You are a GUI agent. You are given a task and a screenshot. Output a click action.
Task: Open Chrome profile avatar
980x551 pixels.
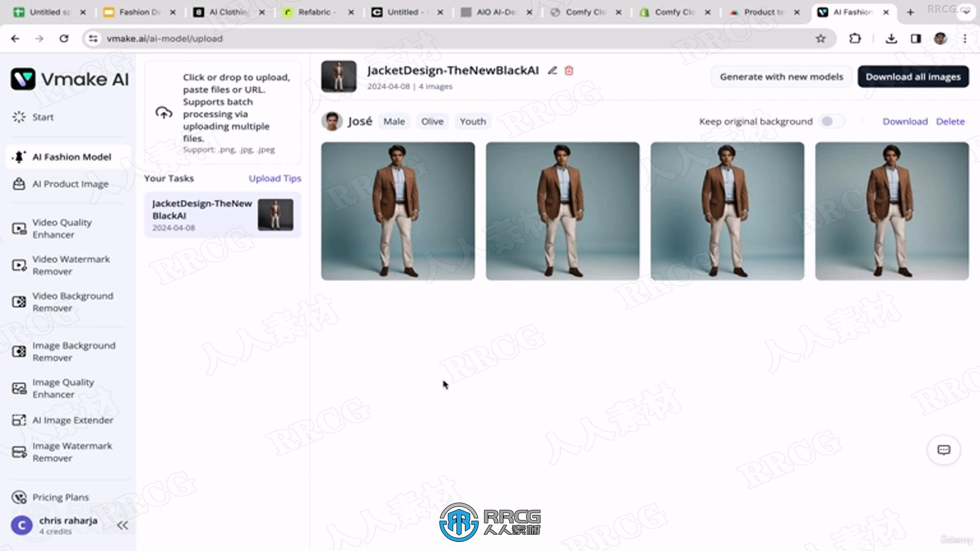940,38
